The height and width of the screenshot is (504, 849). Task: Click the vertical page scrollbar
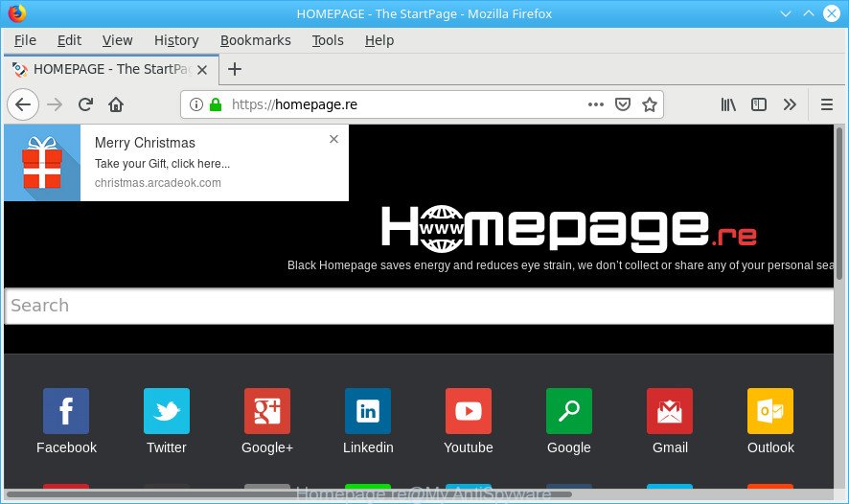pos(839,203)
